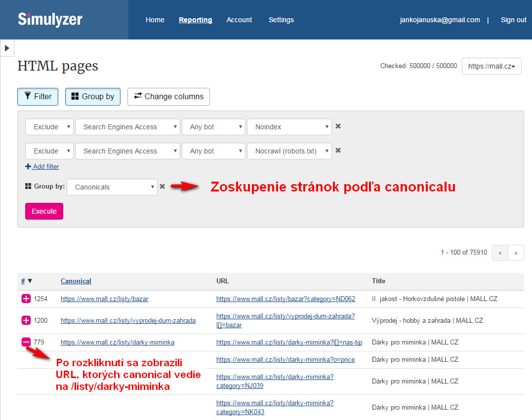Open URL darky-miminka?l[]=nas-tip
Screen dimensions: 532x420
click(x=289, y=343)
